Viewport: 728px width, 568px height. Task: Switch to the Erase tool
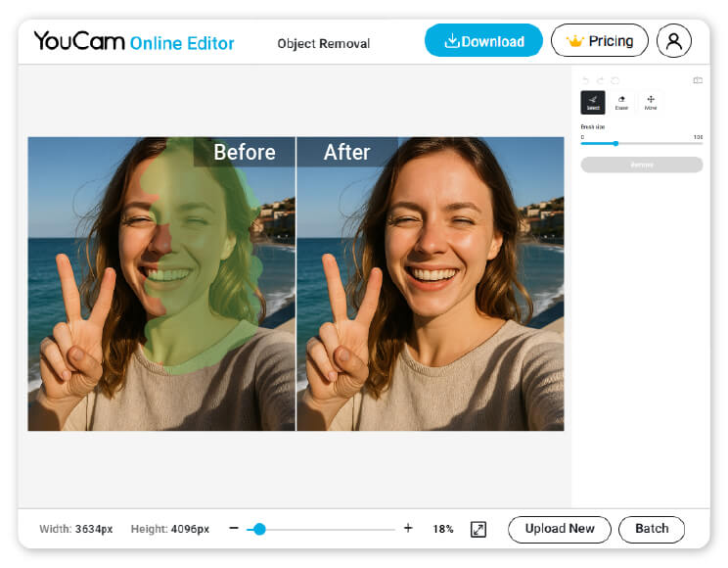coord(621,102)
